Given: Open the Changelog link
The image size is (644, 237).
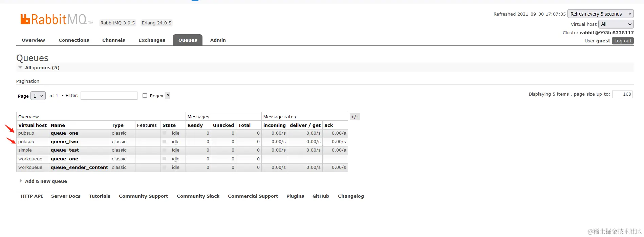Looking at the screenshot, I should [351, 196].
